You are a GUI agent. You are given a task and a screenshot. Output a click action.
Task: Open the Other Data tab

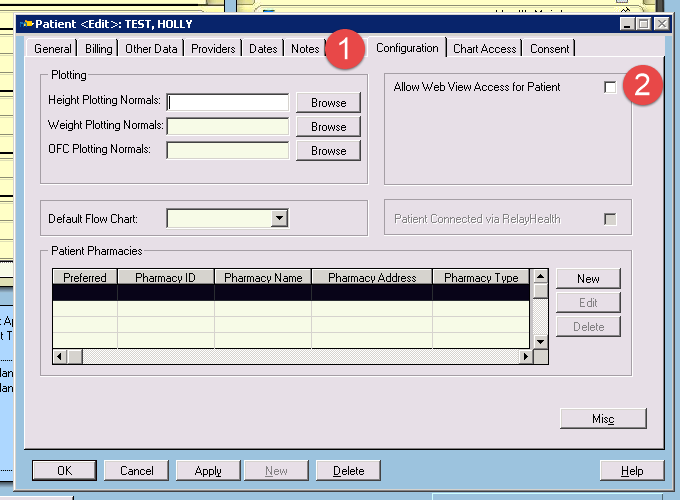[x=151, y=49]
